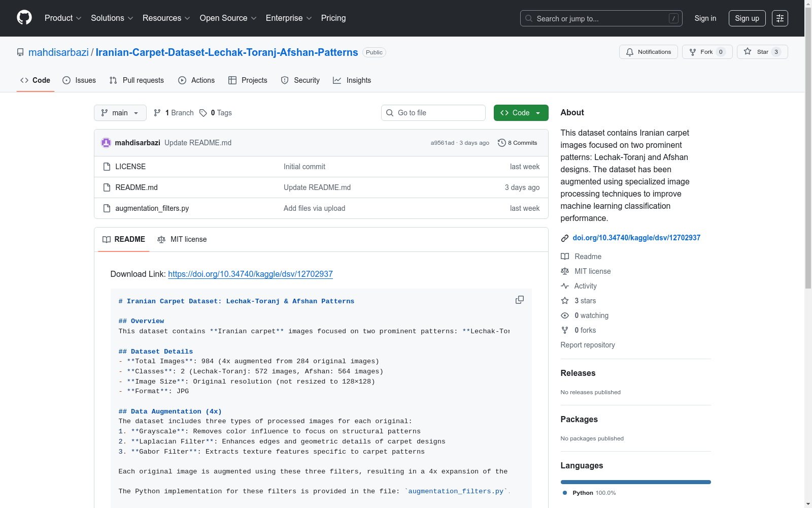
Task: Click the Pricing link
Action: tap(333, 18)
